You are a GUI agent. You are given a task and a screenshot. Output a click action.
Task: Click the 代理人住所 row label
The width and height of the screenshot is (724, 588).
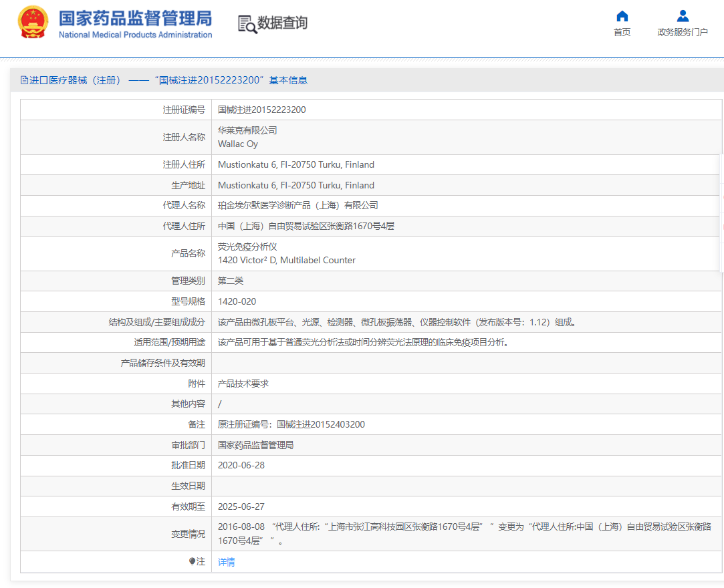click(x=184, y=226)
